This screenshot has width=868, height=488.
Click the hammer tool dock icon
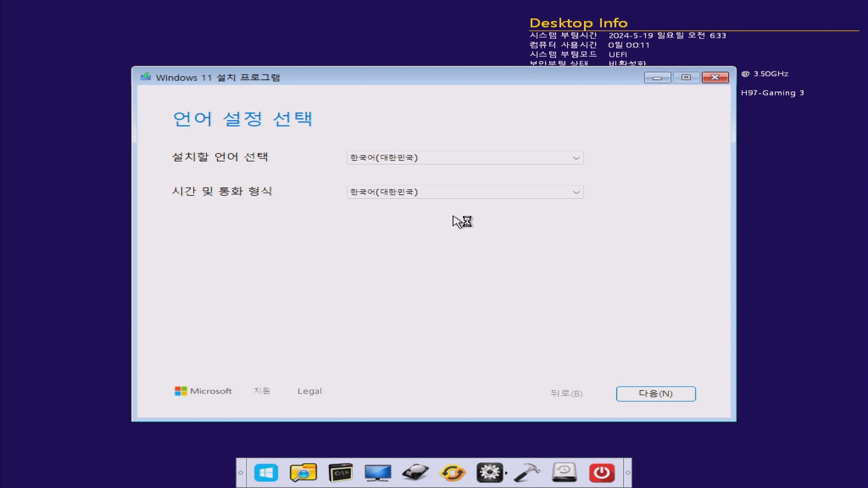527,473
